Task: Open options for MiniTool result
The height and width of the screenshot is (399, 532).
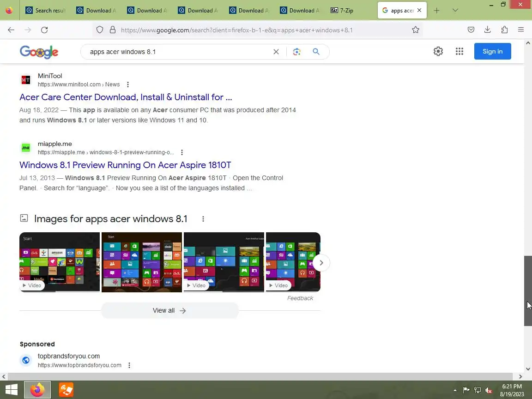Action: point(128,85)
